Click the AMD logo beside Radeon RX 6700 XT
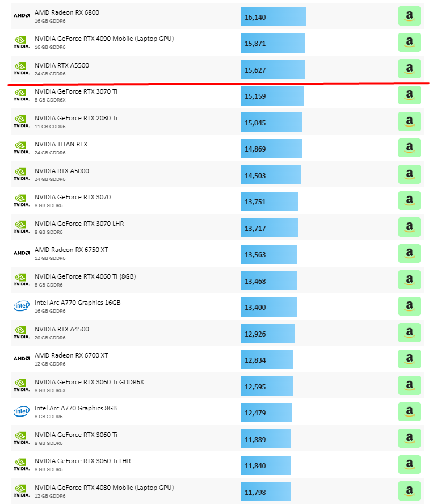The height and width of the screenshot is (504, 437). pos(21,359)
